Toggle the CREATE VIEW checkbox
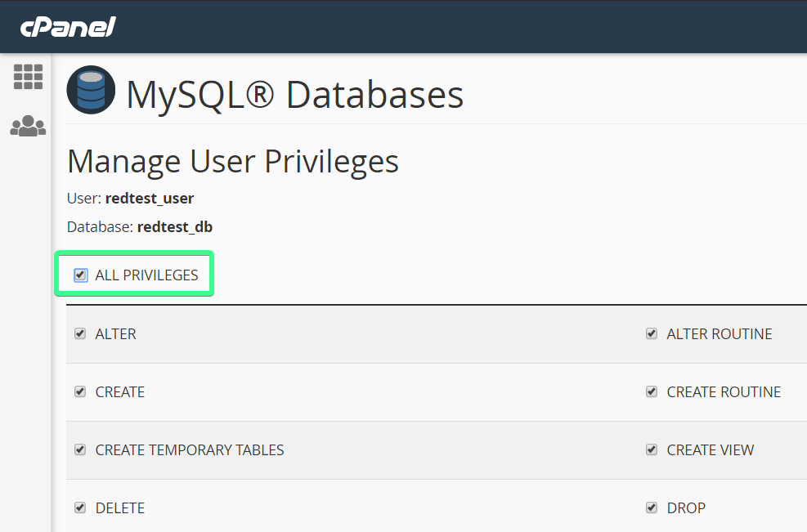This screenshot has width=807, height=532. [652, 449]
